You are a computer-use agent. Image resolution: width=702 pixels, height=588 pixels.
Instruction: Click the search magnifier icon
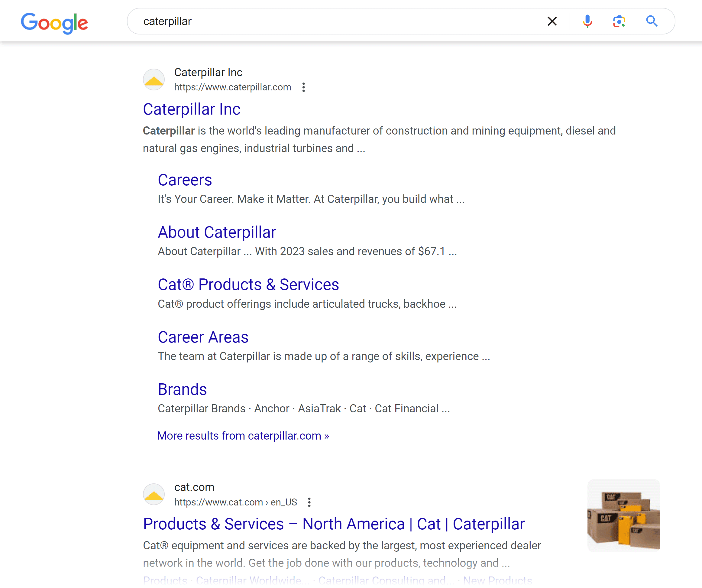(651, 21)
